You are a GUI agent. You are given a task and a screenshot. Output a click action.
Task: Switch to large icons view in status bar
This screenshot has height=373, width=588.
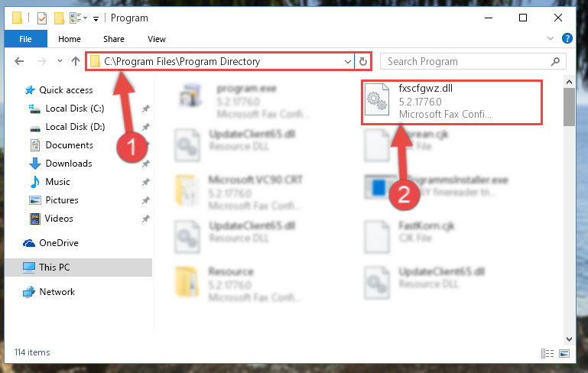(564, 353)
